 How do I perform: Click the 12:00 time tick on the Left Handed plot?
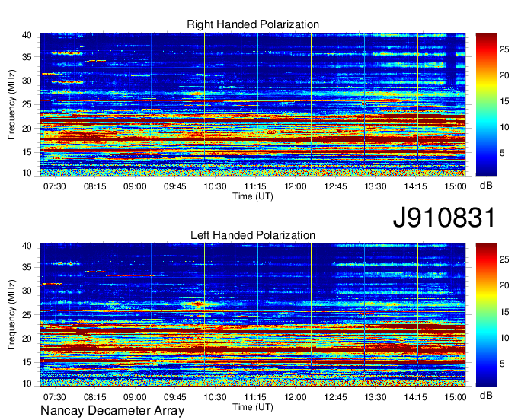pyautogui.click(x=296, y=396)
